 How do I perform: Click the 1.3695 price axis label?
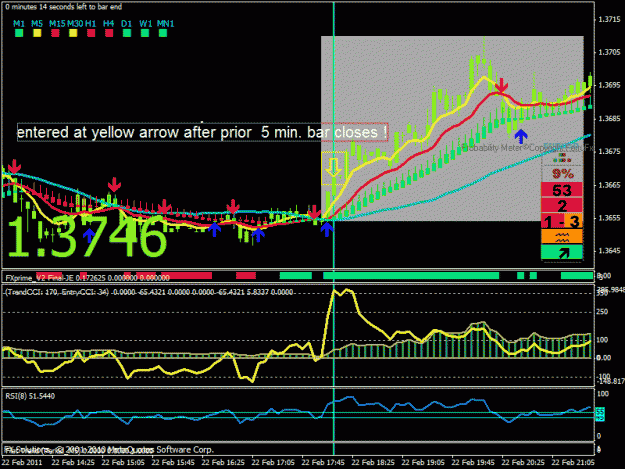(x=609, y=85)
